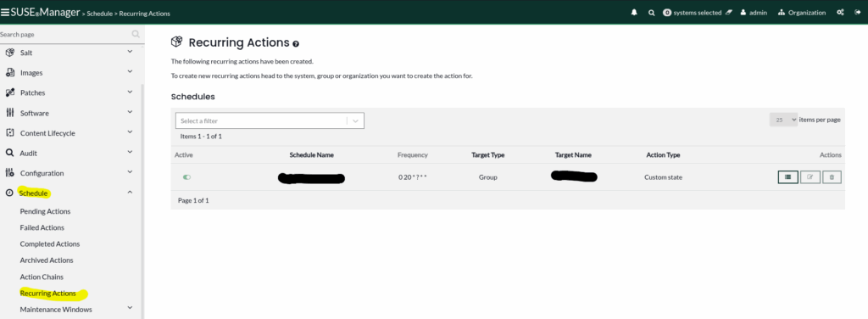
Task: Collapse the Schedule section chevron
Action: coord(130,193)
